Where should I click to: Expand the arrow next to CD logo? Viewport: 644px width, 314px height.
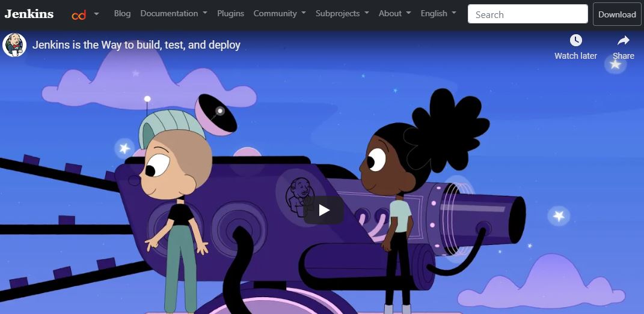point(97,14)
